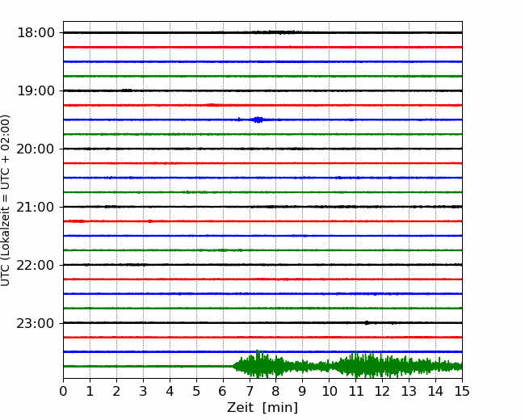The image size is (525, 420).
Task: Click the blue seismic event spike near 19:30
Action: pos(258,120)
